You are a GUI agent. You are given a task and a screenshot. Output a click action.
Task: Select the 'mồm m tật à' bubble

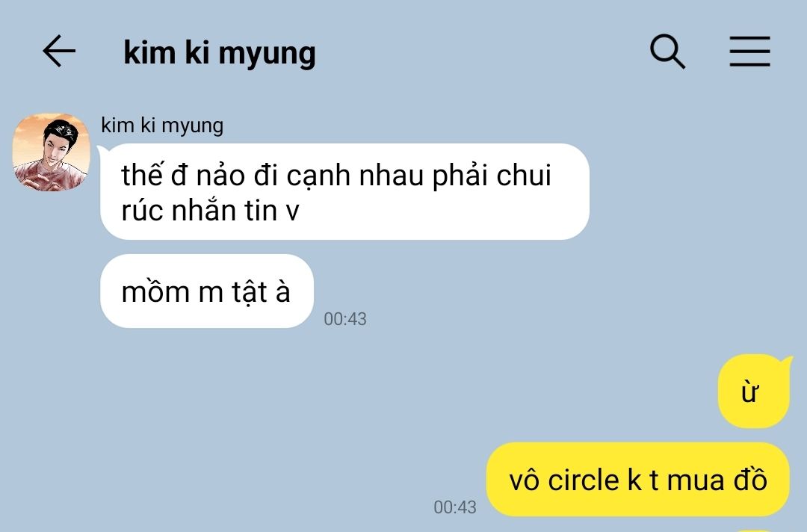click(207, 291)
